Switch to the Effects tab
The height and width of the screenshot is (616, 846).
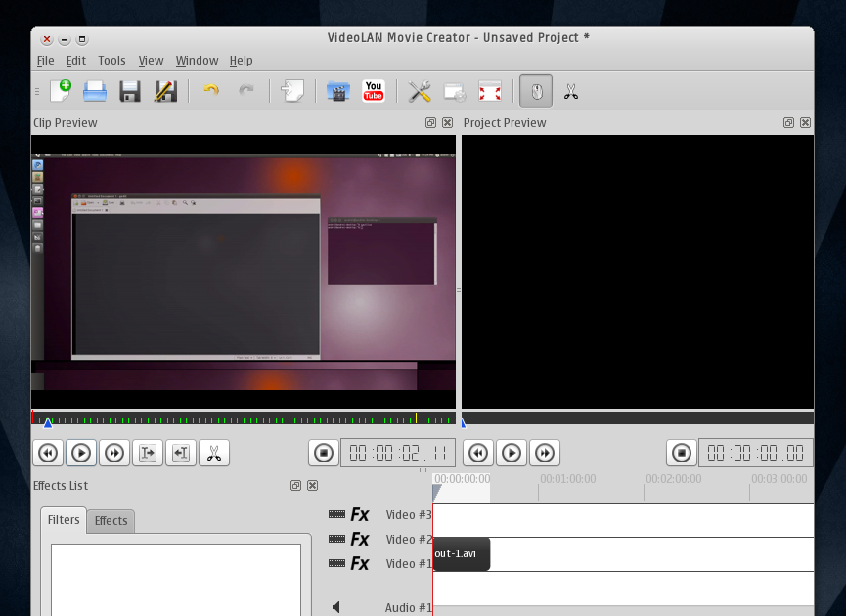pyautogui.click(x=111, y=521)
